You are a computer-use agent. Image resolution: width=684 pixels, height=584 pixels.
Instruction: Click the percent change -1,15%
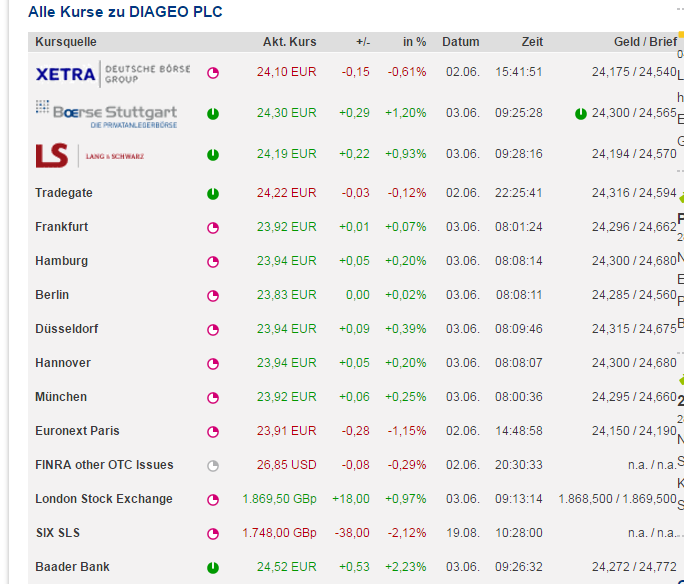tap(407, 431)
